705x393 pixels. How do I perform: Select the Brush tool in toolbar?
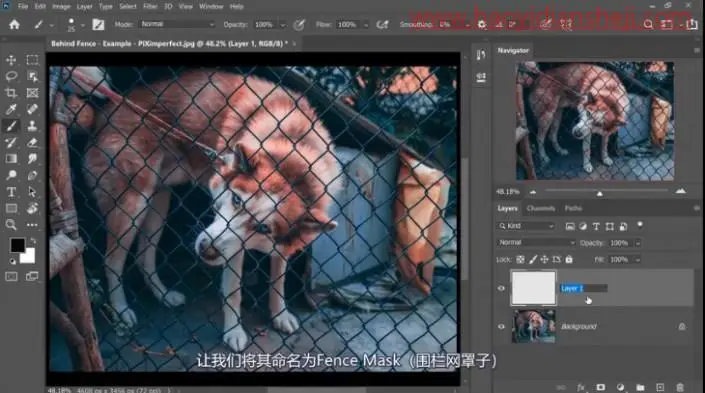pyautogui.click(x=11, y=126)
